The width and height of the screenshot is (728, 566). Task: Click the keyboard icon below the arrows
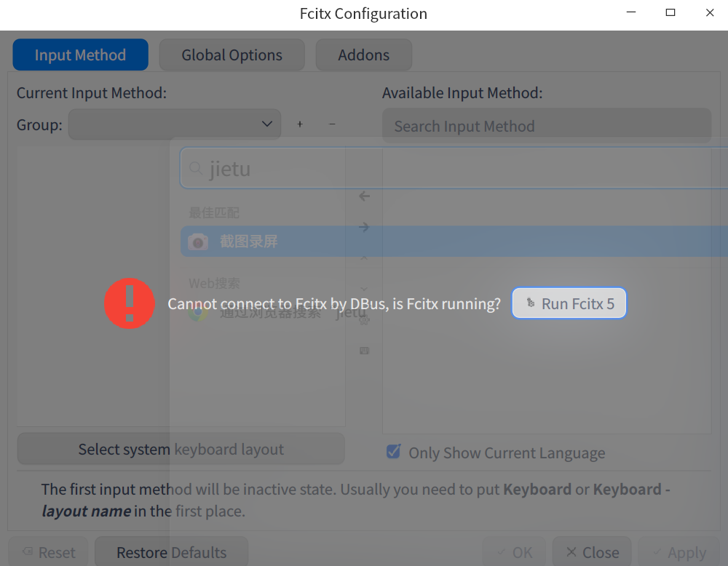(x=365, y=351)
